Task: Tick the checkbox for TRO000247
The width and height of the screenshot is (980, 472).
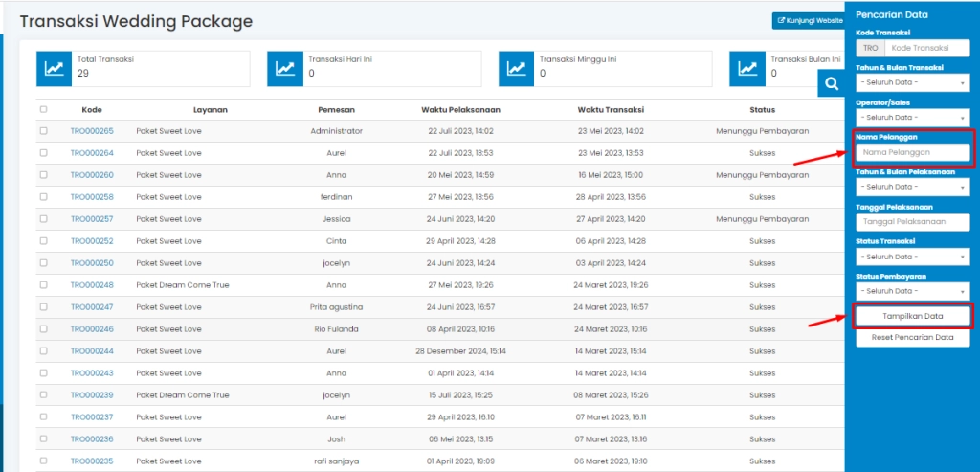Action: [x=43, y=307]
